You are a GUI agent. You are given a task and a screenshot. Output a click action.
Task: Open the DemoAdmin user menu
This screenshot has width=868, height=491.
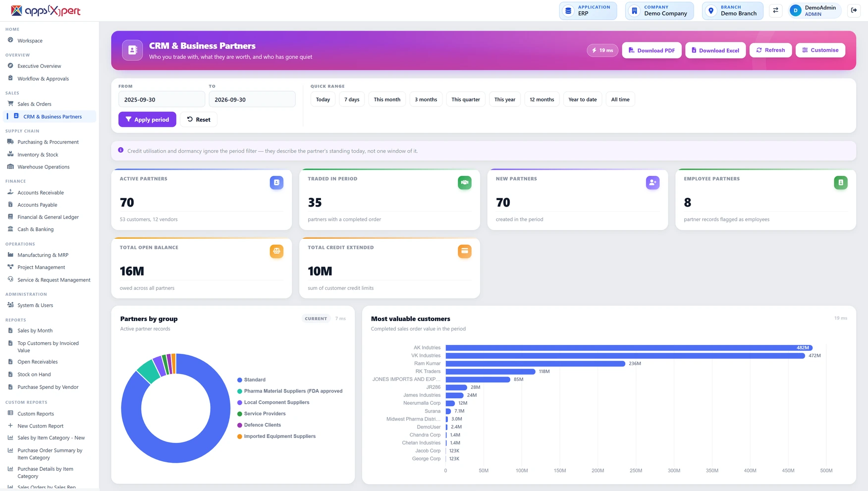click(x=815, y=10)
